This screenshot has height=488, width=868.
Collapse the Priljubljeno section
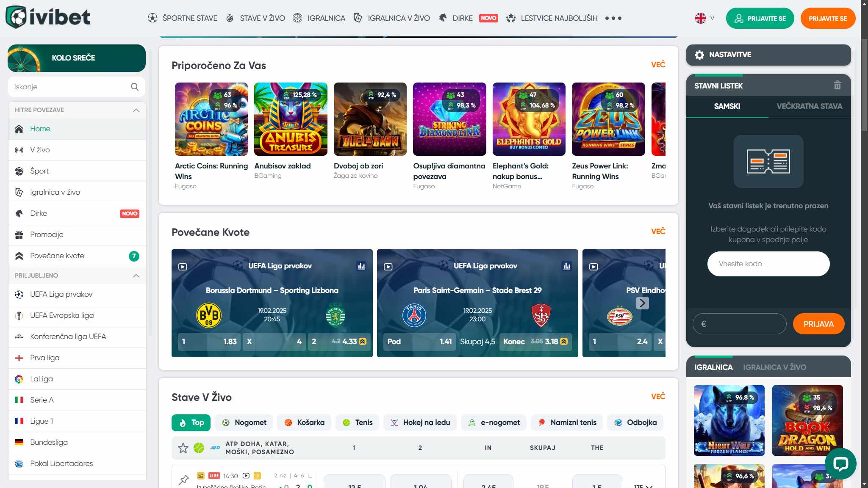click(x=136, y=276)
